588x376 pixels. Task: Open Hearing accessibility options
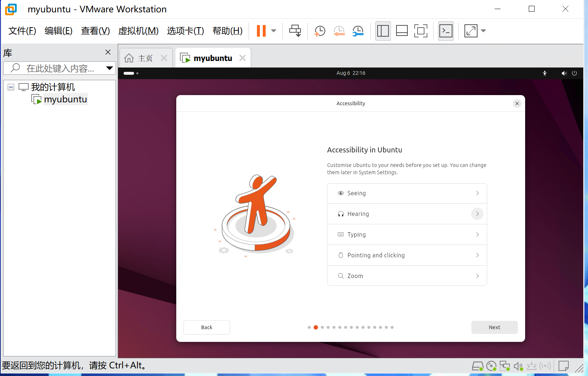pos(407,214)
